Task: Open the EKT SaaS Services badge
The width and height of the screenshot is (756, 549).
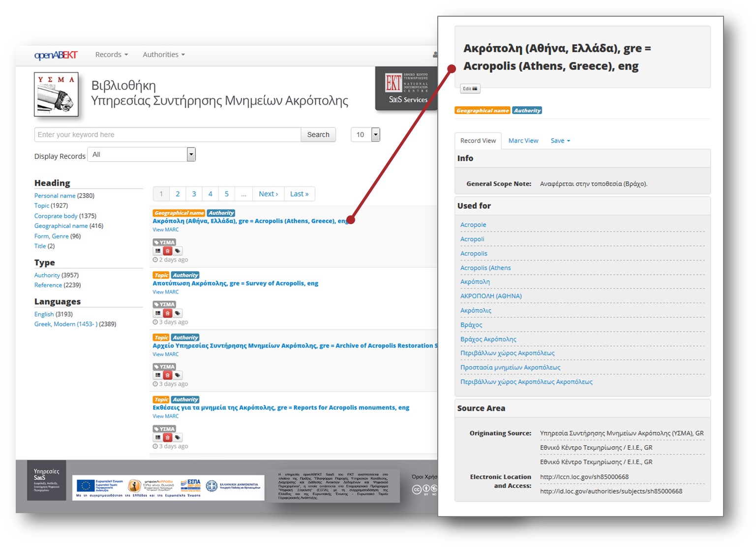Action: pos(406,88)
